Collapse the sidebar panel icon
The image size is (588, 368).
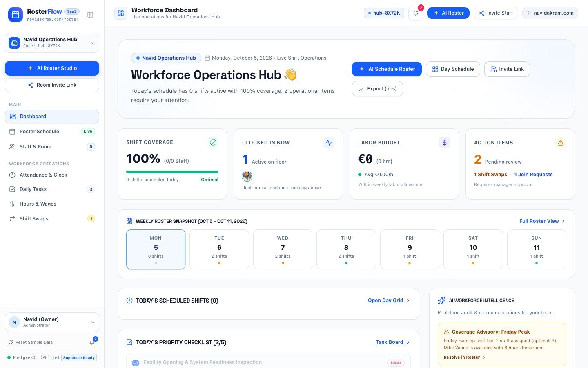pyautogui.click(x=90, y=15)
